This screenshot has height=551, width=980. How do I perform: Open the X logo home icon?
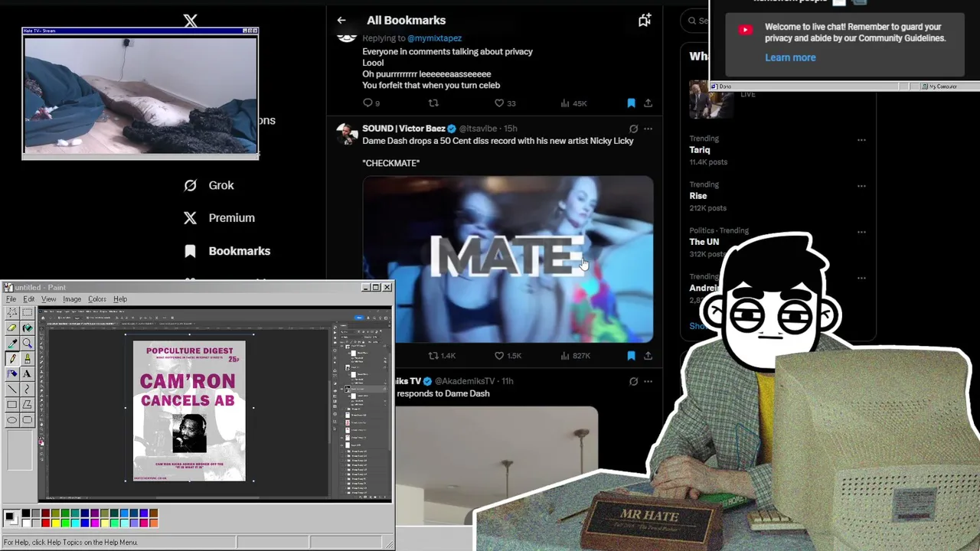191,21
